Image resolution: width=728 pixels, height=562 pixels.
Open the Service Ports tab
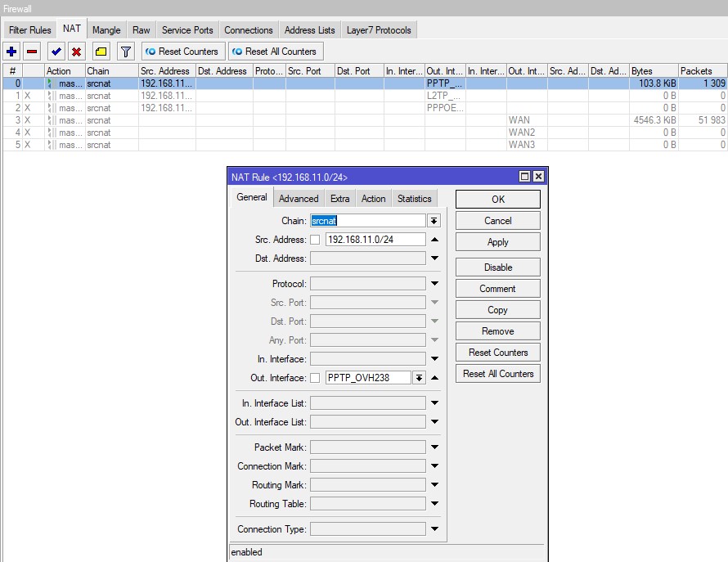(x=187, y=30)
